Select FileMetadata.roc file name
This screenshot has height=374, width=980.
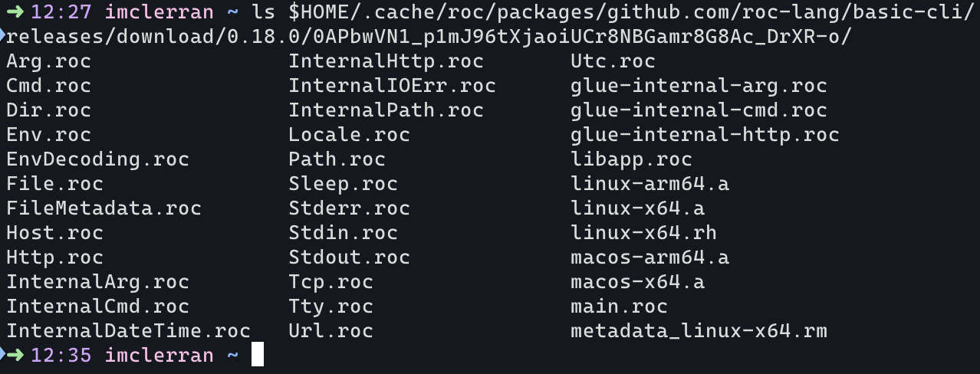[x=104, y=208]
